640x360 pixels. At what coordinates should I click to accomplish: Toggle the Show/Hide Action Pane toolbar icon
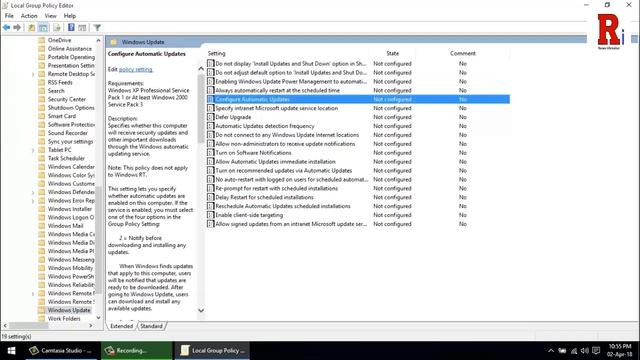(82, 27)
